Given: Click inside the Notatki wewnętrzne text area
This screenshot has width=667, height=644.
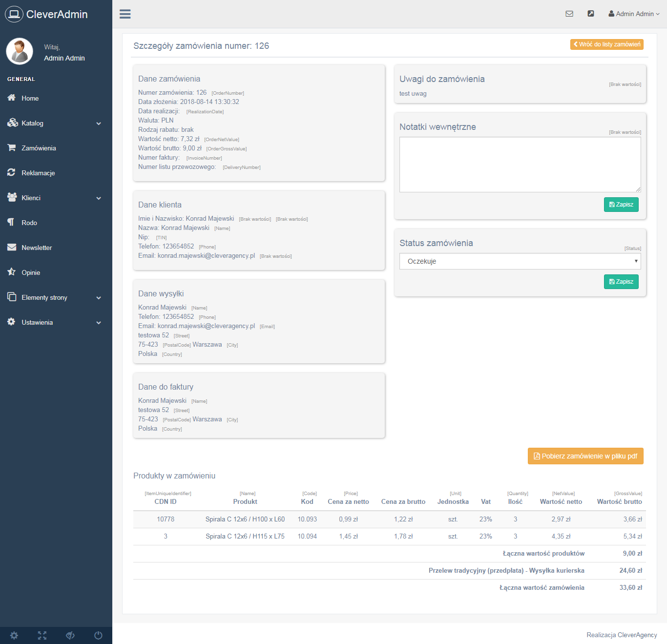Looking at the screenshot, I should pyautogui.click(x=520, y=165).
